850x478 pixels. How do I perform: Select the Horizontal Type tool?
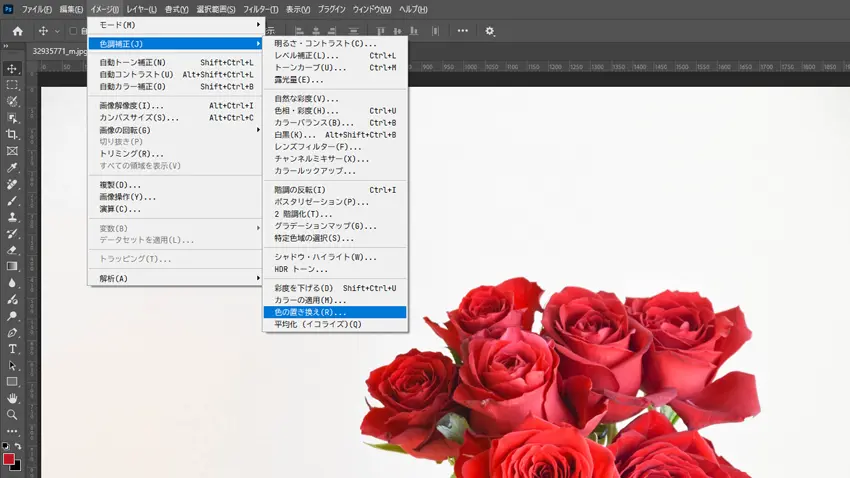pos(12,349)
